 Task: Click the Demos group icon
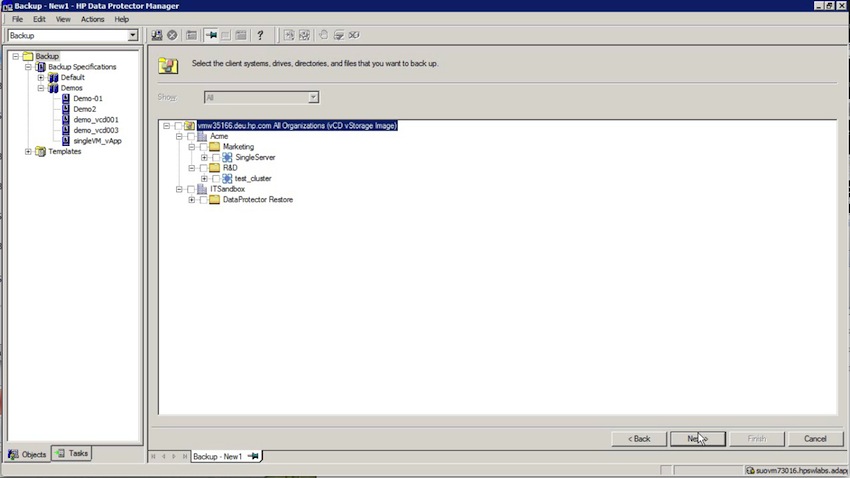click(53, 88)
